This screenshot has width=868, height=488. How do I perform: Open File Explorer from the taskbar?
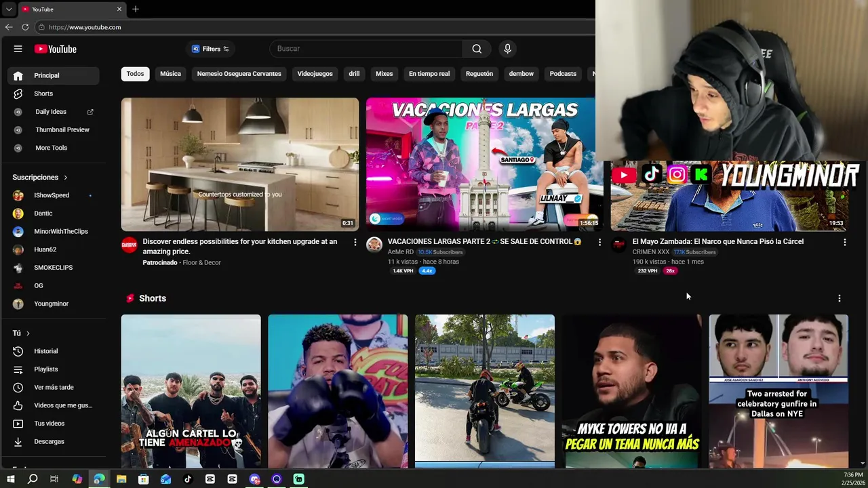[x=121, y=479]
